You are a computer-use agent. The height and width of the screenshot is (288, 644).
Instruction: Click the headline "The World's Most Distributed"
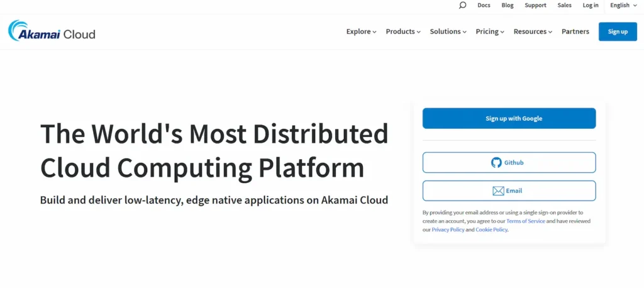tap(214, 134)
